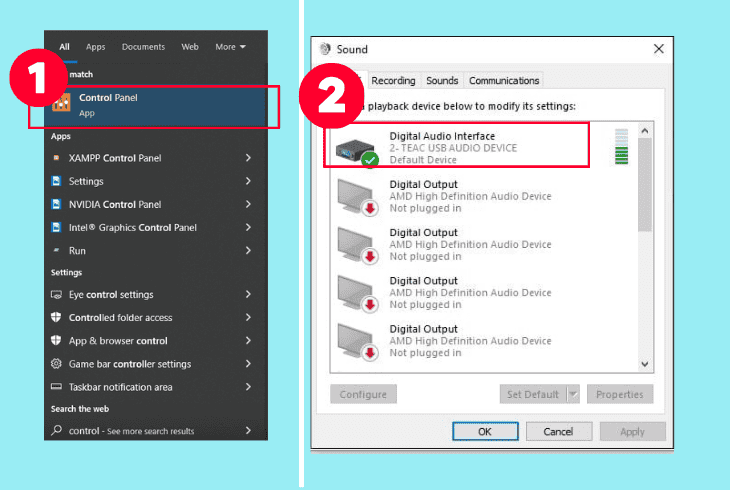Click the first Digital Output monitor icon
This screenshot has height=490, width=730.
pos(358,197)
